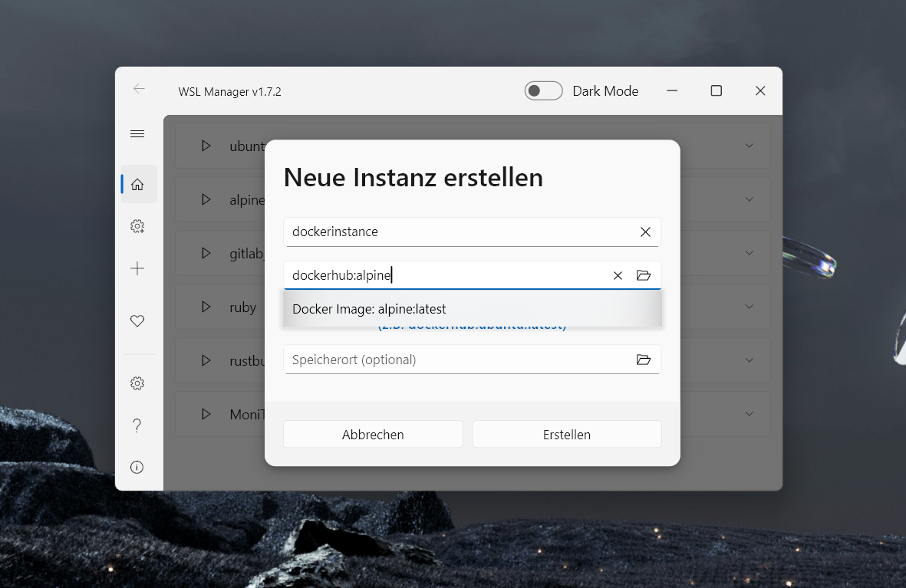Screen dimensions: 906x588
Task: Cancel the dialog via Abbrechen
Action: click(x=373, y=434)
